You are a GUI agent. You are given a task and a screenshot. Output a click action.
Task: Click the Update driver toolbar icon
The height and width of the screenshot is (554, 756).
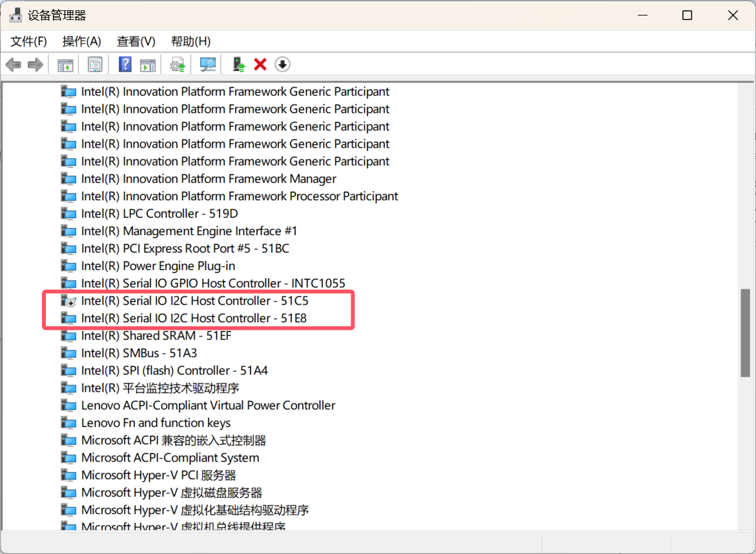point(178,65)
